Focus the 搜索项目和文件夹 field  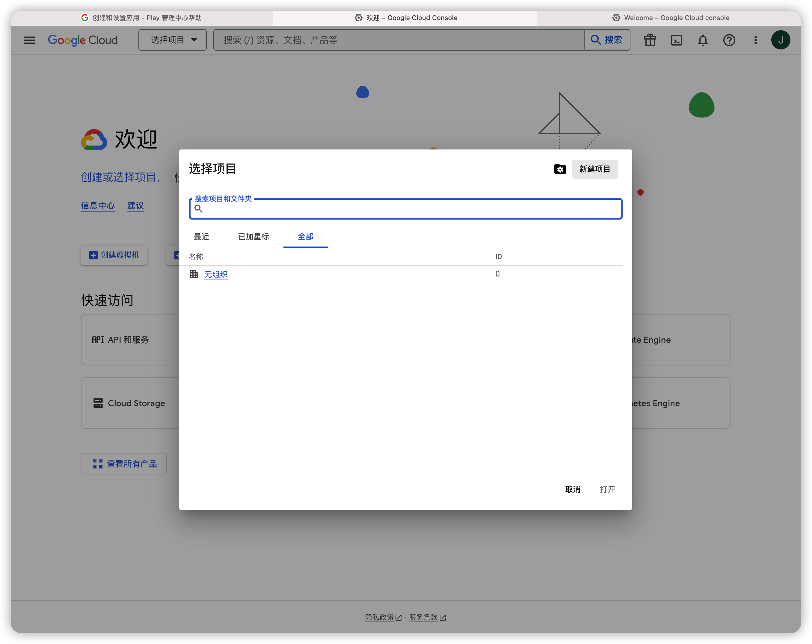(405, 209)
